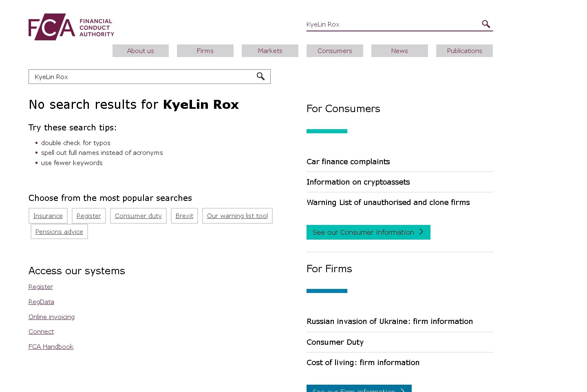This screenshot has width=587, height=392.
Task: Select the Brexit popular search
Action: (x=184, y=216)
